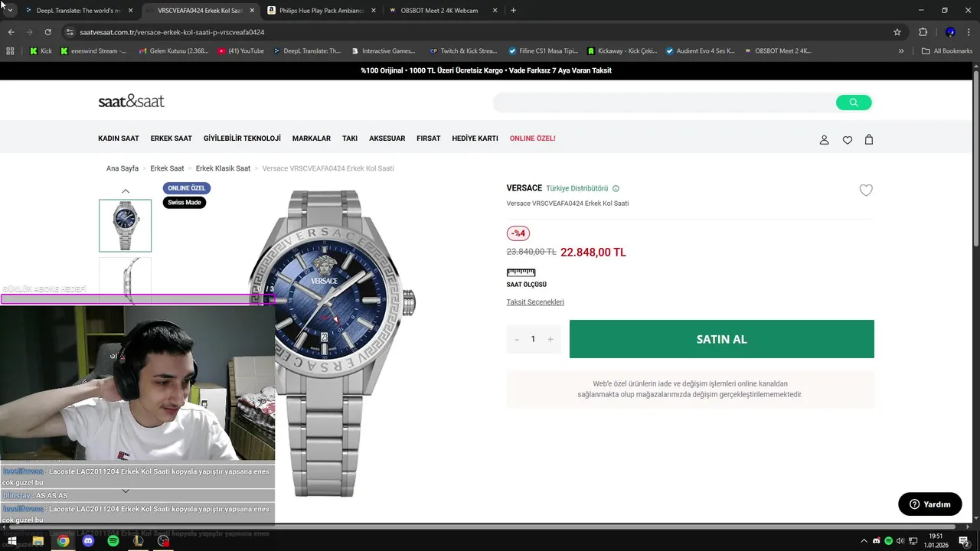Click the green search magnifier button
Screen dimensions: 980x551
pos(854,103)
